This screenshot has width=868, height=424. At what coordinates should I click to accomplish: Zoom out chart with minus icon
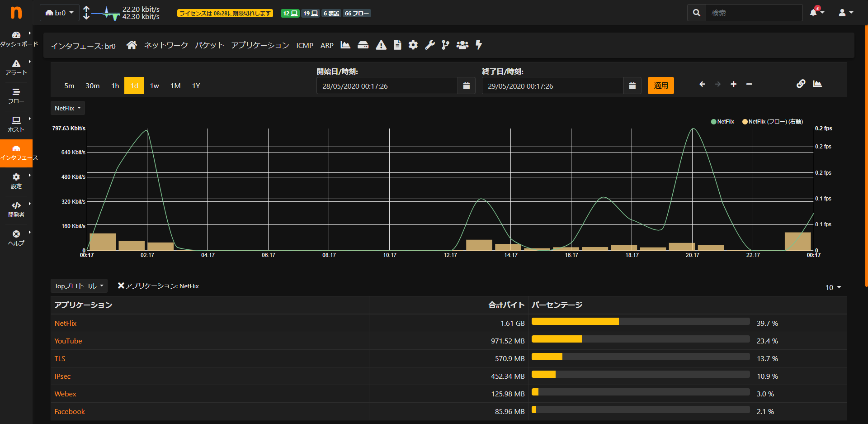(x=749, y=84)
